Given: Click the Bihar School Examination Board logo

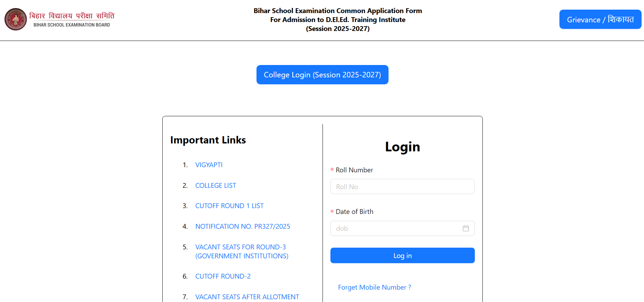Looking at the screenshot, I should [x=15, y=19].
